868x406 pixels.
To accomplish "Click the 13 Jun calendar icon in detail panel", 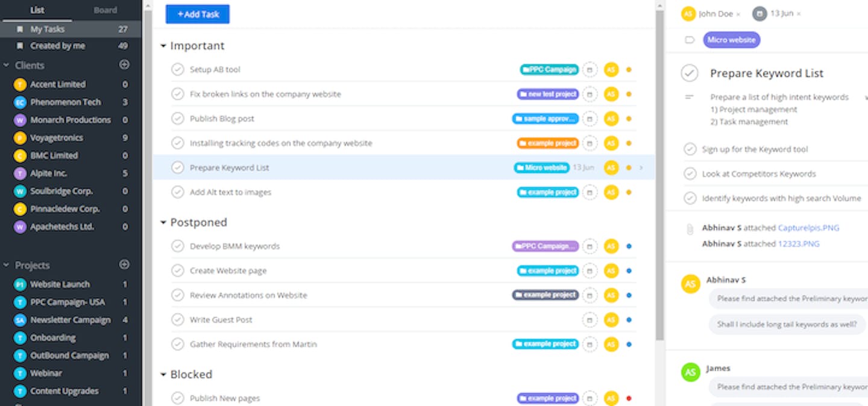I will 759,14.
